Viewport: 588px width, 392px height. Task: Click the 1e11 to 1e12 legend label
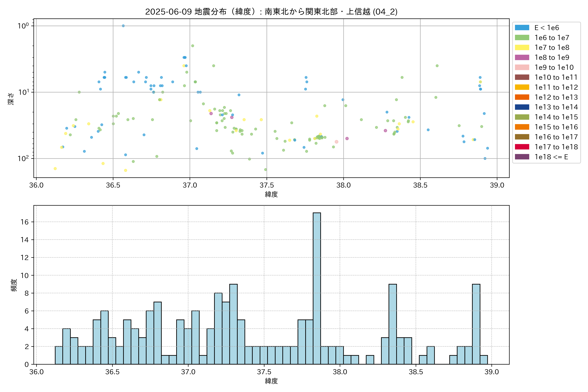click(x=556, y=87)
